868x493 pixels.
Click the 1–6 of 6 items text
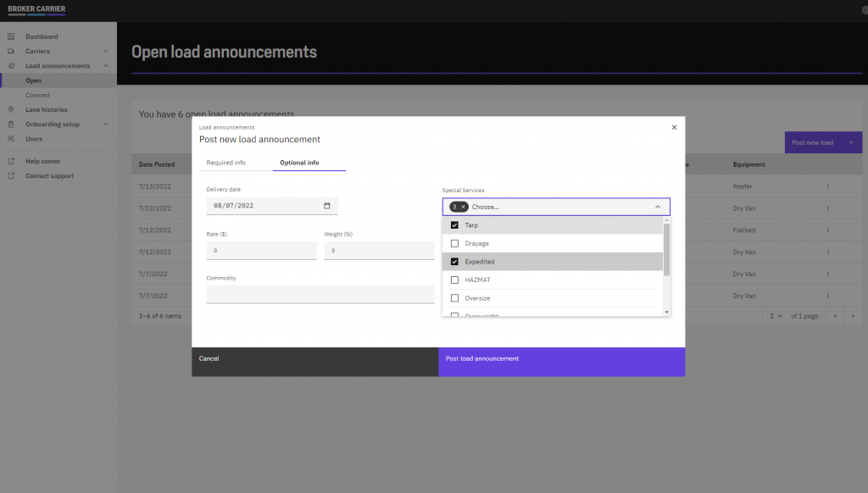pos(160,316)
